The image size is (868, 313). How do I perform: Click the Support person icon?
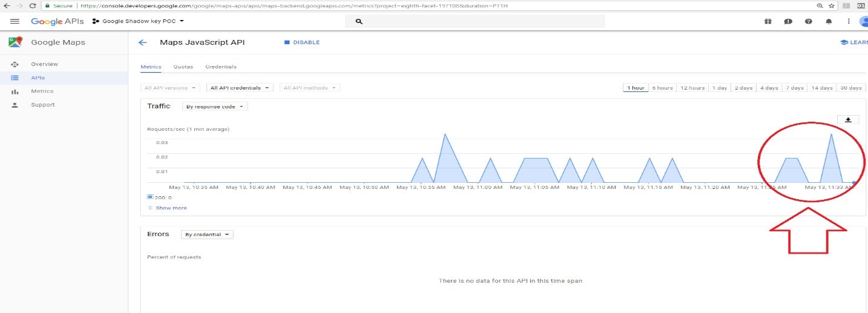point(15,105)
